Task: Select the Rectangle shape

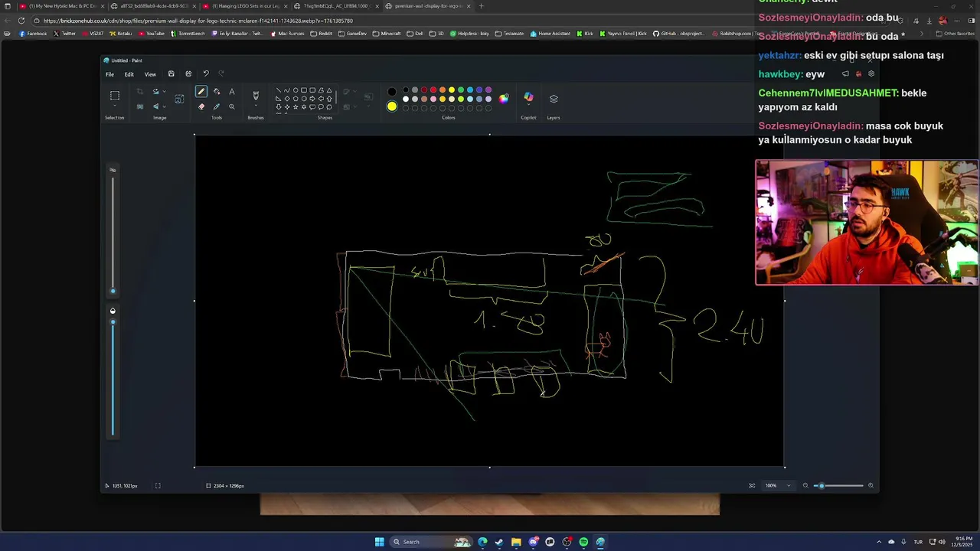Action: pos(304,90)
